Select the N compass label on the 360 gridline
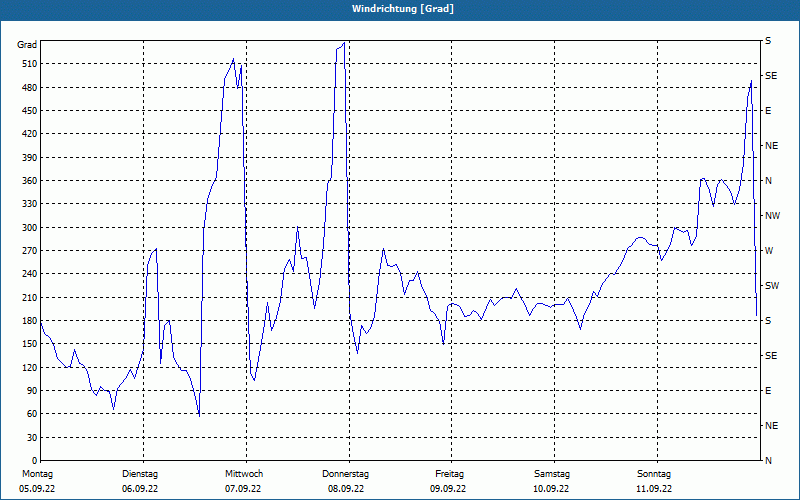This screenshot has height=500, width=800. click(x=768, y=181)
